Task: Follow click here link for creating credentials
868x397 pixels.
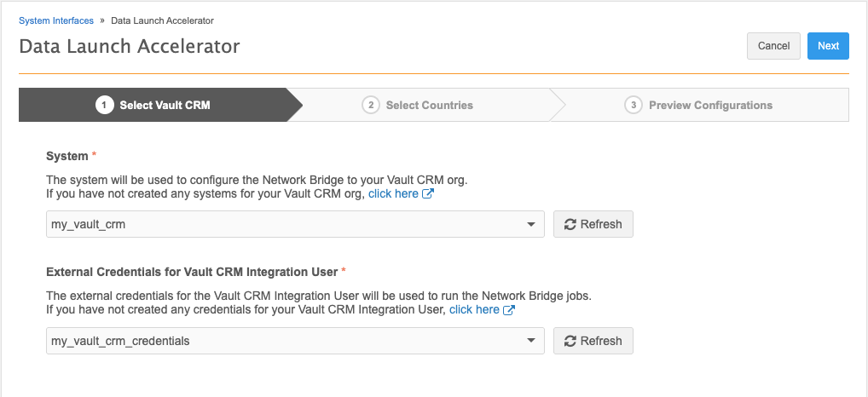Action: [474, 309]
